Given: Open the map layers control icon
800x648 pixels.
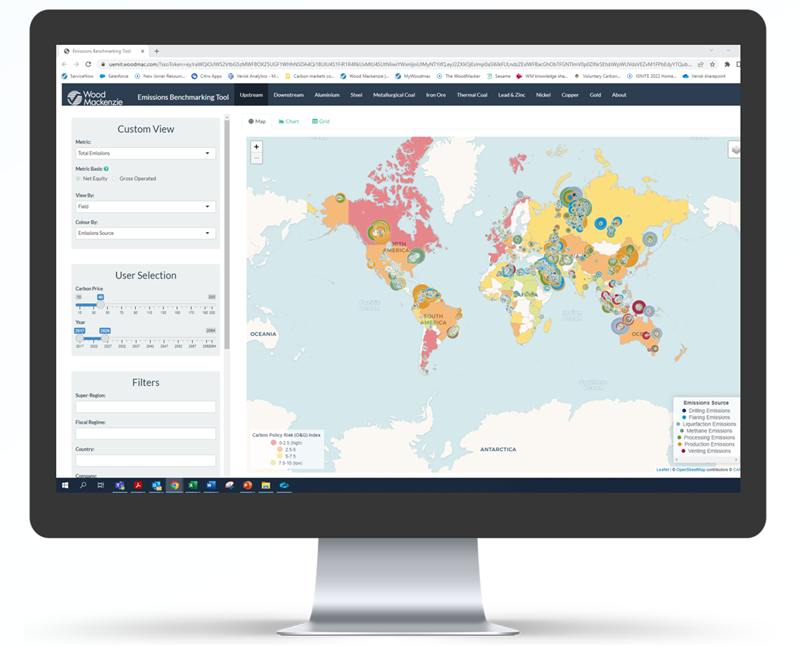Looking at the screenshot, I should tap(735, 149).
